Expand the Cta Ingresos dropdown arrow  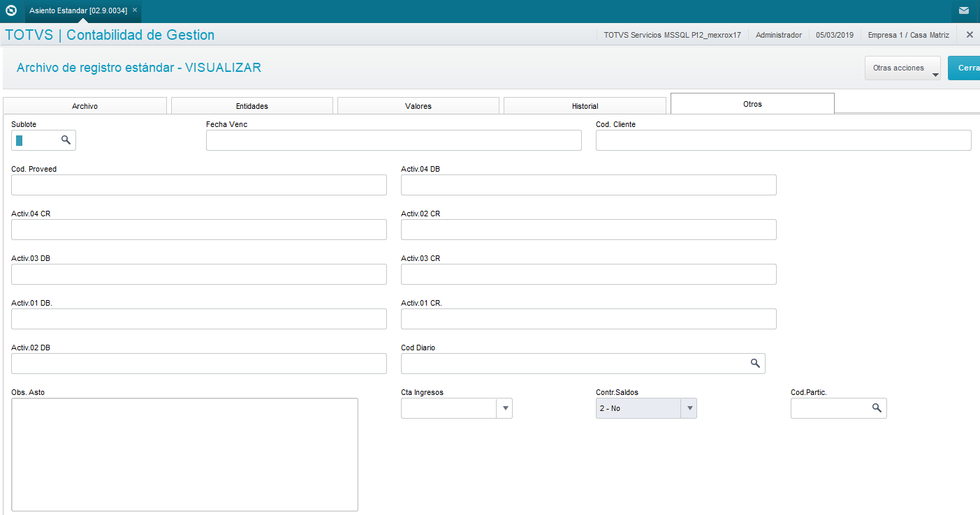504,408
